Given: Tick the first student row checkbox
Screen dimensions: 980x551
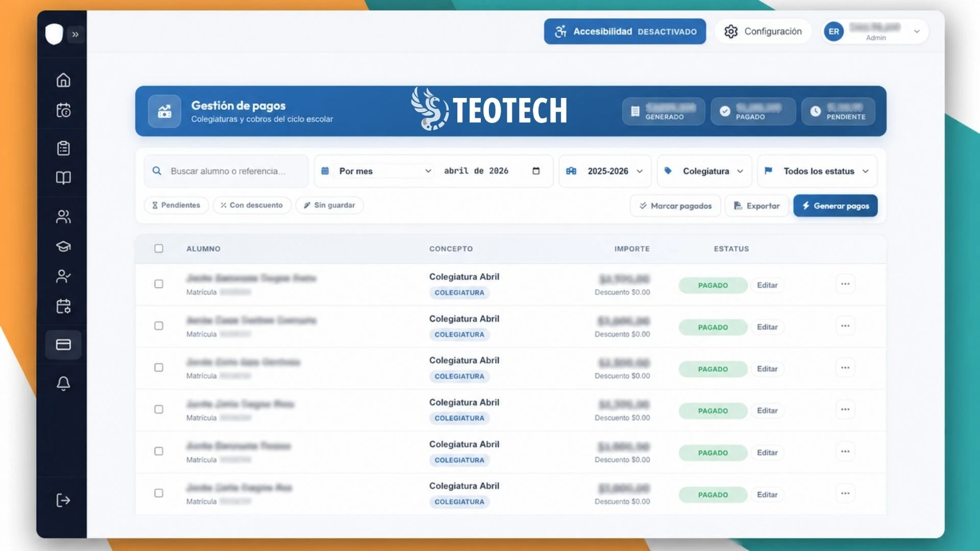Looking at the screenshot, I should click(159, 284).
